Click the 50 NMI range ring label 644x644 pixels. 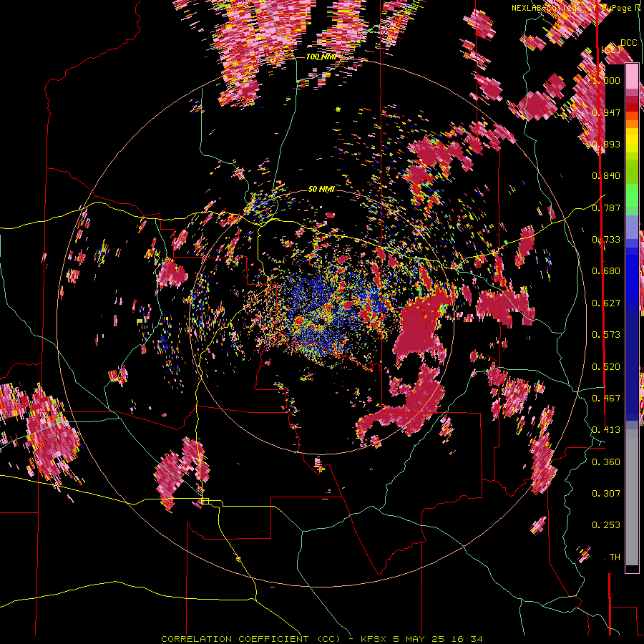point(321,189)
